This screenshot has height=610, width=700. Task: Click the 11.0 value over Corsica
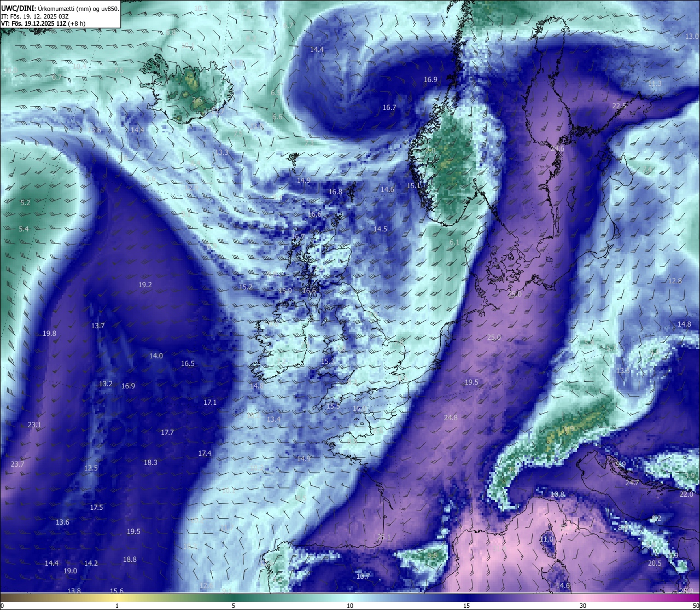[x=546, y=539]
